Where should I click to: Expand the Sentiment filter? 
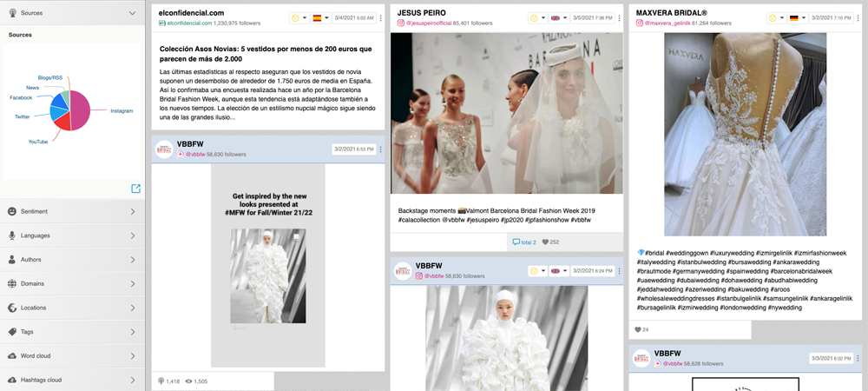[x=133, y=211]
